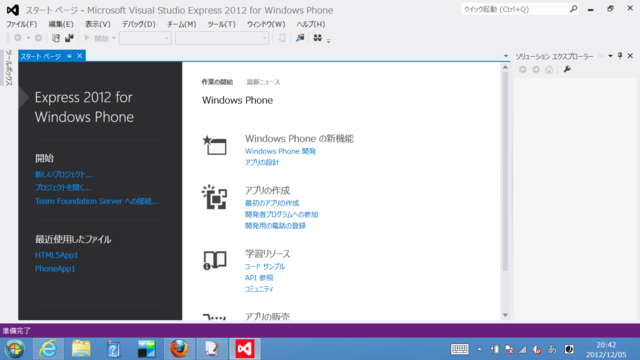The image size is (640, 360).
Task: Click the 新しいプロジェクト... link
Action: (64, 174)
